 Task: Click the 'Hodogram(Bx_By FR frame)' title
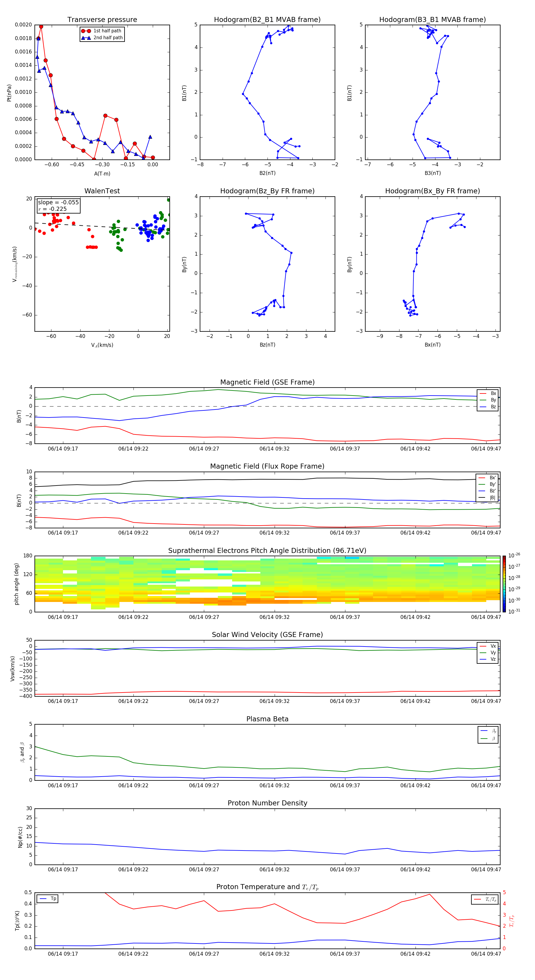tap(432, 191)
